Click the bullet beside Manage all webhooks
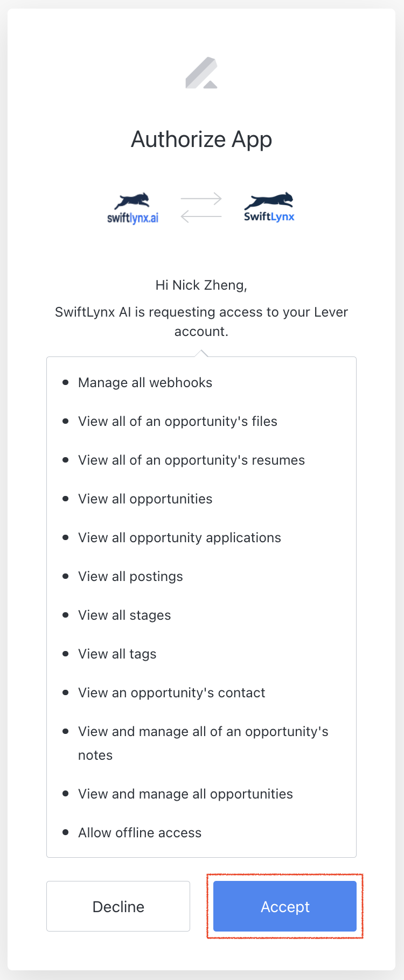The height and width of the screenshot is (980, 404). pos(66,382)
